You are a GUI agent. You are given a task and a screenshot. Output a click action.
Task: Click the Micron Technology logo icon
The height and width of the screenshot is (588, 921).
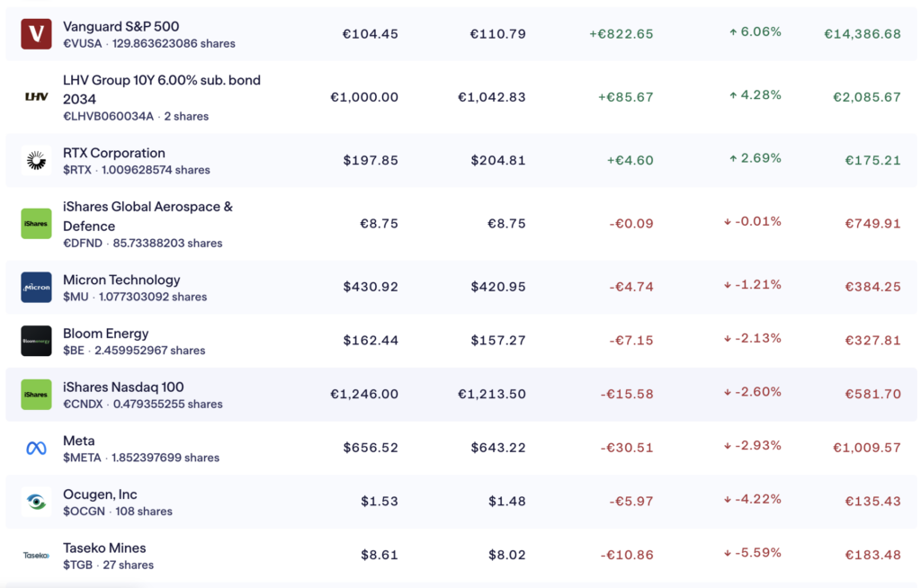pos(36,288)
